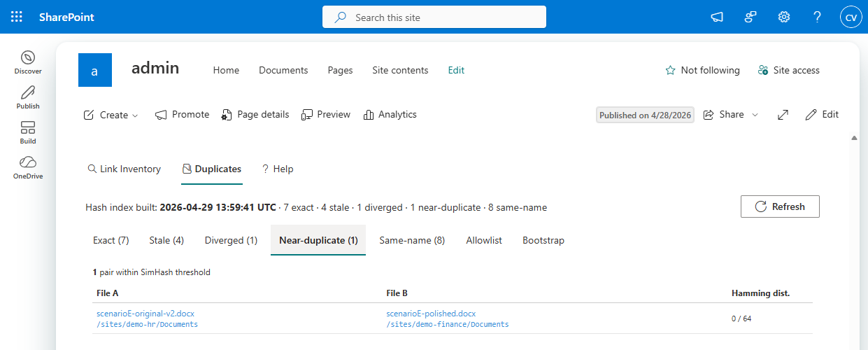This screenshot has width=868, height=350.
Task: Click the expand to full screen icon
Action: click(x=783, y=115)
